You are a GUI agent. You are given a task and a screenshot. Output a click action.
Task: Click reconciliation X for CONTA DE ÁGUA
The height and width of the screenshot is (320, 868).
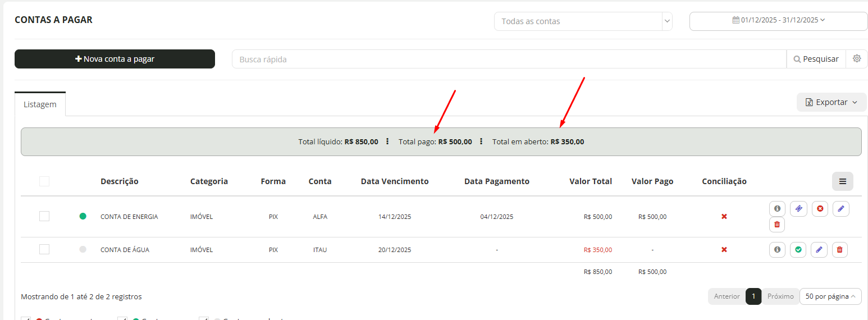point(724,249)
